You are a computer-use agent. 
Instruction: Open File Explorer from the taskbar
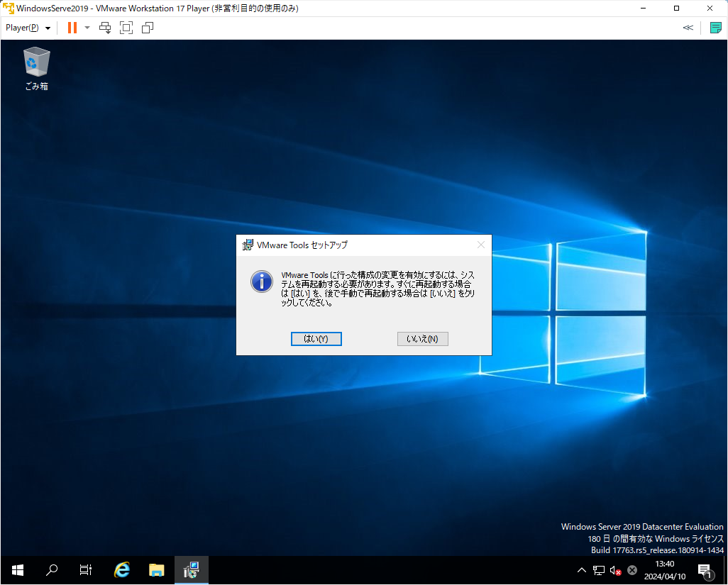pyautogui.click(x=157, y=570)
